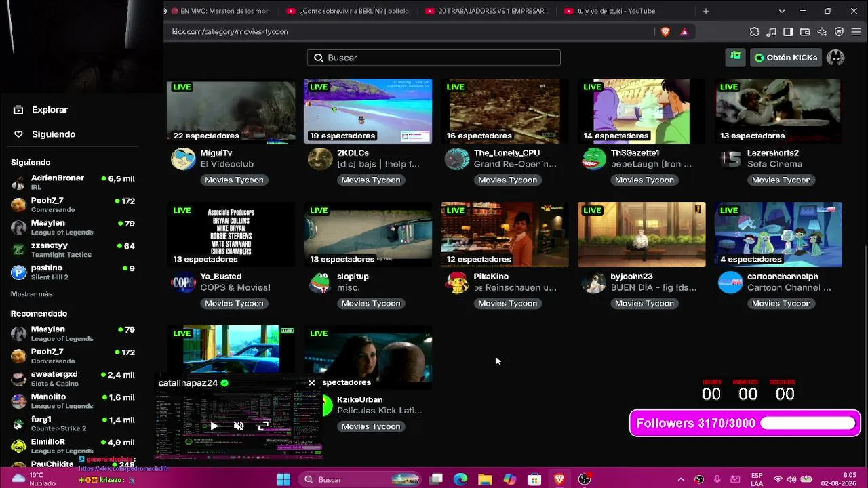Open Ya_Busted COPS & Movies thumbnail
The width and height of the screenshot is (868, 488).
tap(231, 235)
